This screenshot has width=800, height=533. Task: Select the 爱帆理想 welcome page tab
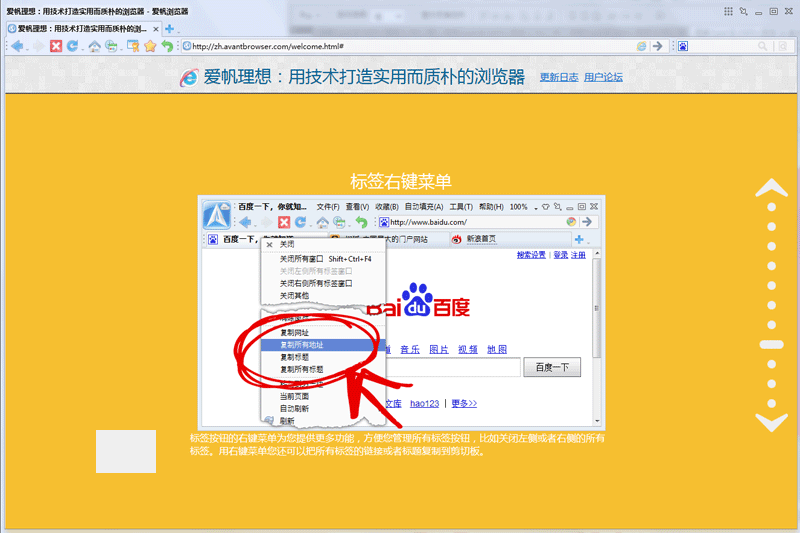tap(80, 29)
